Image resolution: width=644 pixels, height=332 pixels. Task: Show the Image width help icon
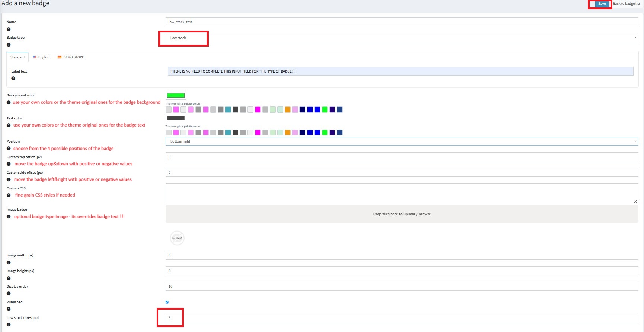tap(9, 262)
